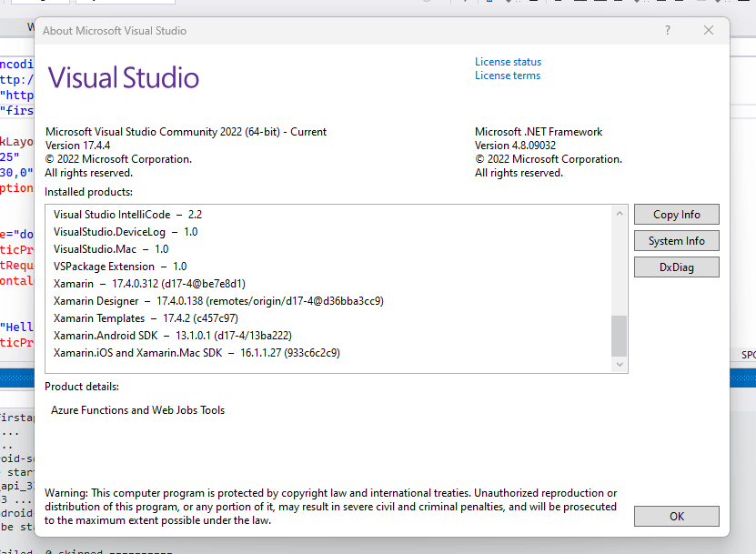Screen dimensions: 756x554
Task: Click the Visual Studio logo heading
Action: click(x=124, y=77)
